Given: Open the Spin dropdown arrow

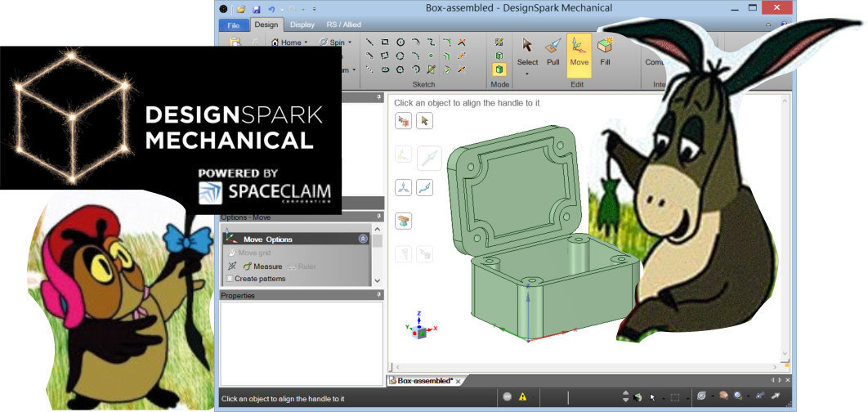Looking at the screenshot, I should pyautogui.click(x=350, y=43).
